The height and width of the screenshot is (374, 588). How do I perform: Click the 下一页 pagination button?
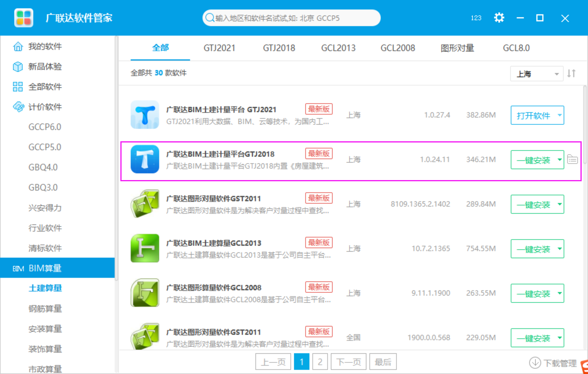[348, 362]
